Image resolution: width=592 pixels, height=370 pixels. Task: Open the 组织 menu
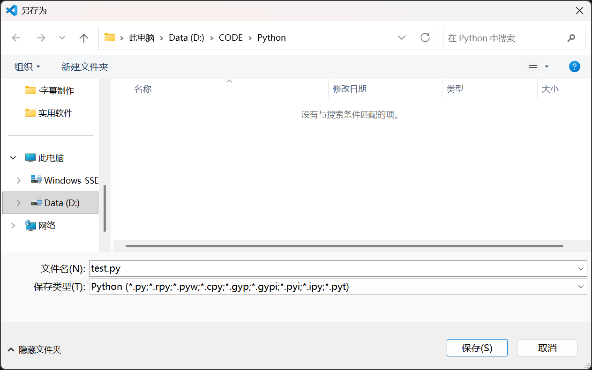pyautogui.click(x=27, y=67)
